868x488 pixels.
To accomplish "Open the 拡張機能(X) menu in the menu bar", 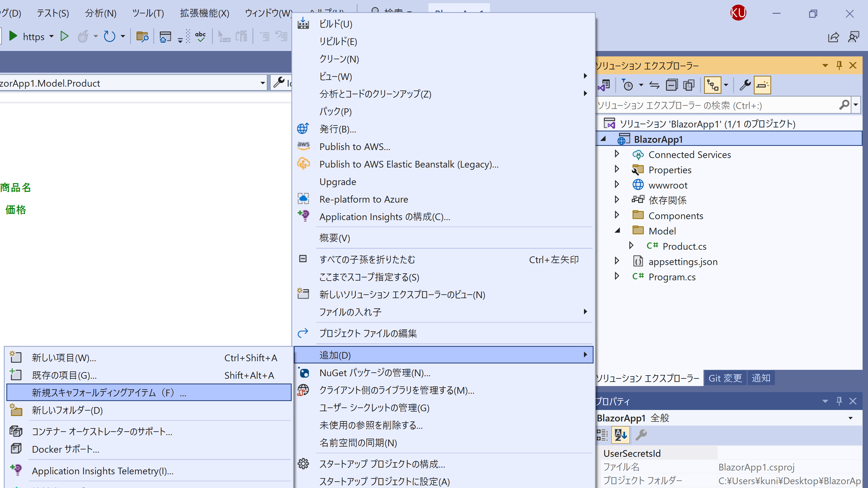I will click(205, 13).
